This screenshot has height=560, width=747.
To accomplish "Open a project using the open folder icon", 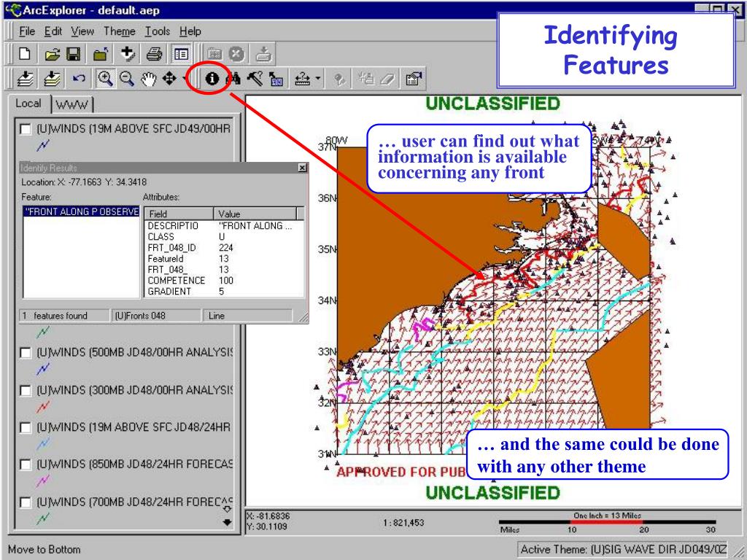I will [53, 54].
